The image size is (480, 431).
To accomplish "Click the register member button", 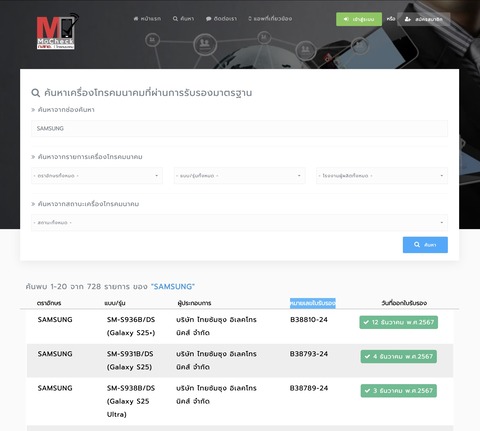I will pos(424,19).
